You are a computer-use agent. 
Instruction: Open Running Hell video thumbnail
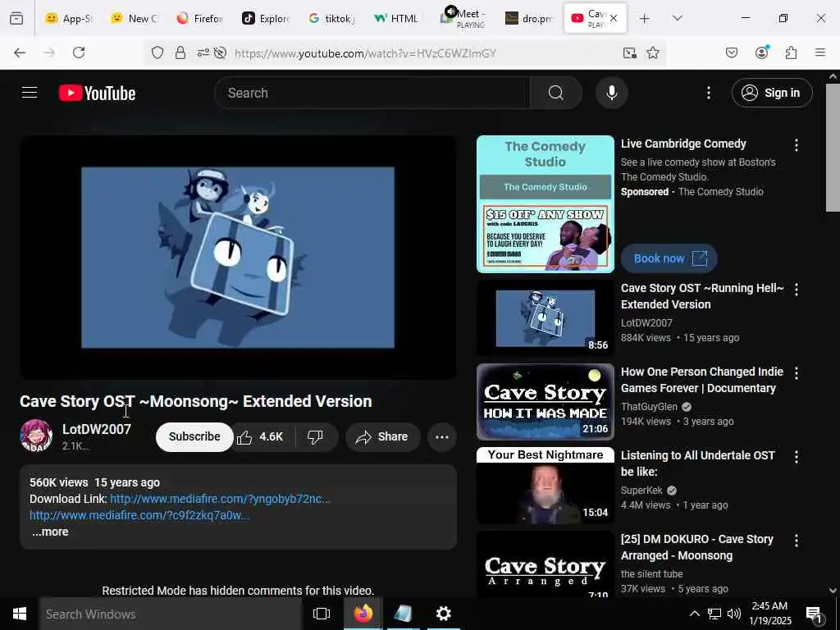[x=546, y=318]
